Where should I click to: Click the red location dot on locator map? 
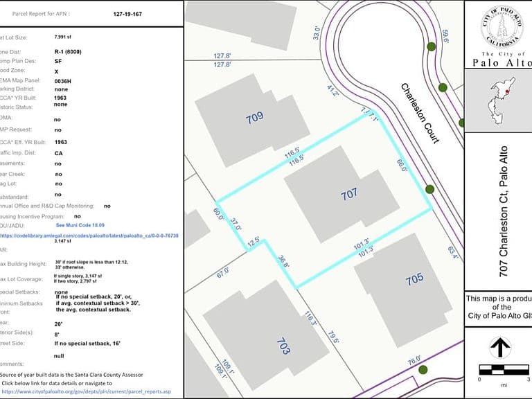click(508, 91)
